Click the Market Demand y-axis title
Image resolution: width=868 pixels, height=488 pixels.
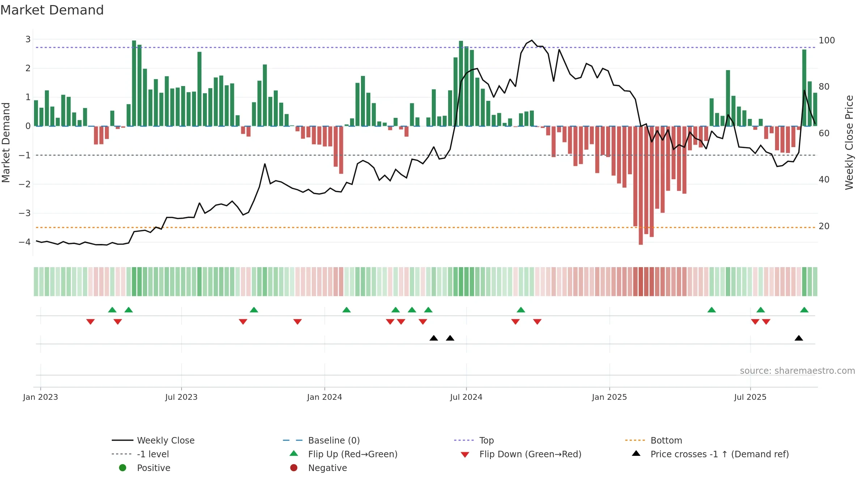6,142
